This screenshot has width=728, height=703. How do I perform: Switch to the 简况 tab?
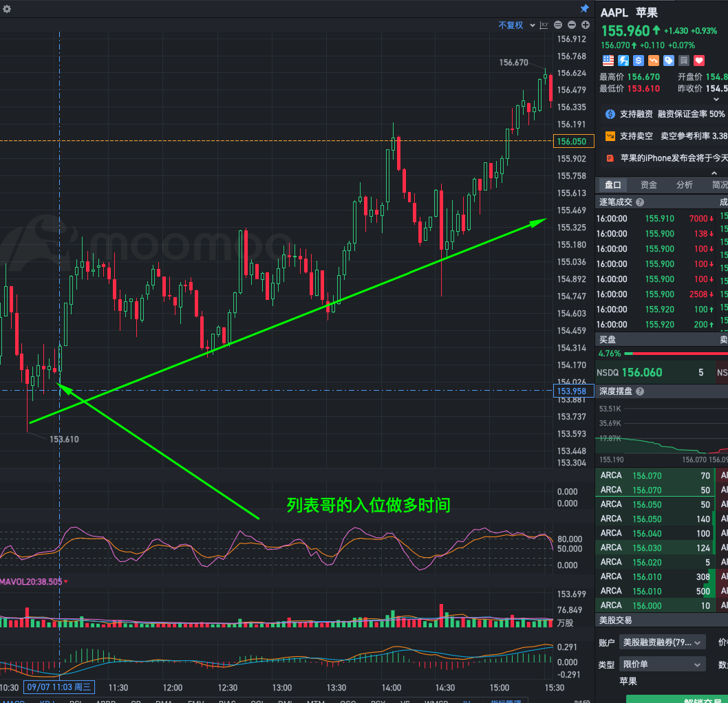720,185
